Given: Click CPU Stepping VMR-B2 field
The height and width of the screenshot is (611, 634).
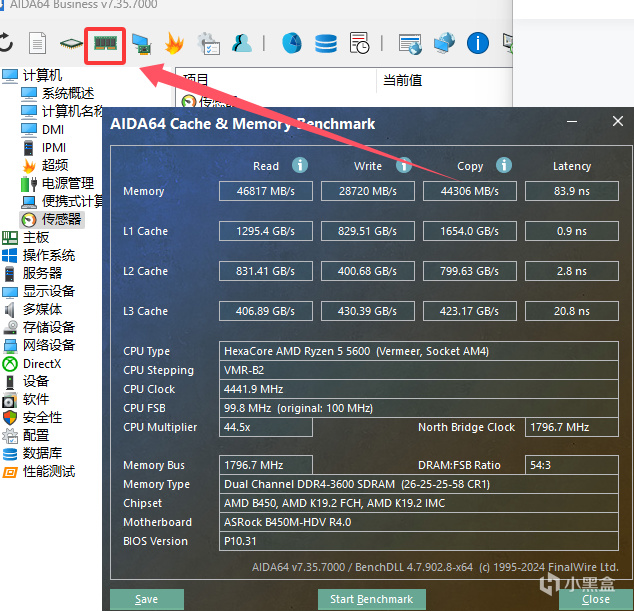Looking at the screenshot, I should (x=418, y=370).
